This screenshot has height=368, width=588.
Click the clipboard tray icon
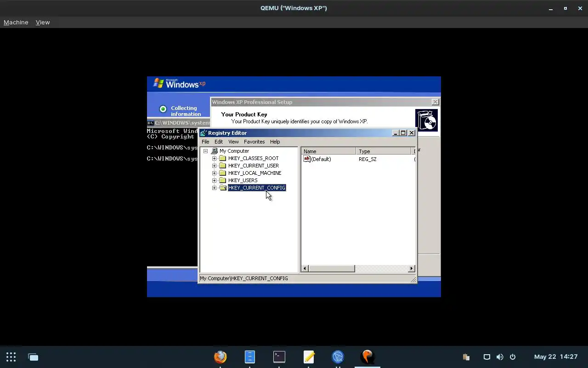(466, 357)
